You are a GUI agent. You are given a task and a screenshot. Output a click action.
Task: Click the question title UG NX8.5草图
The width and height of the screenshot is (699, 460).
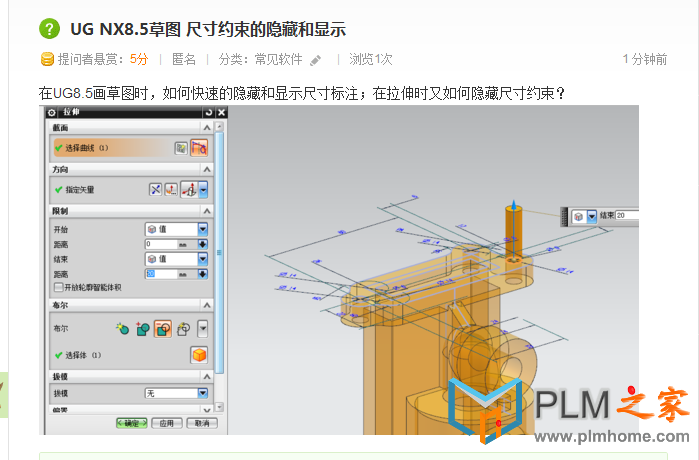click(208, 29)
